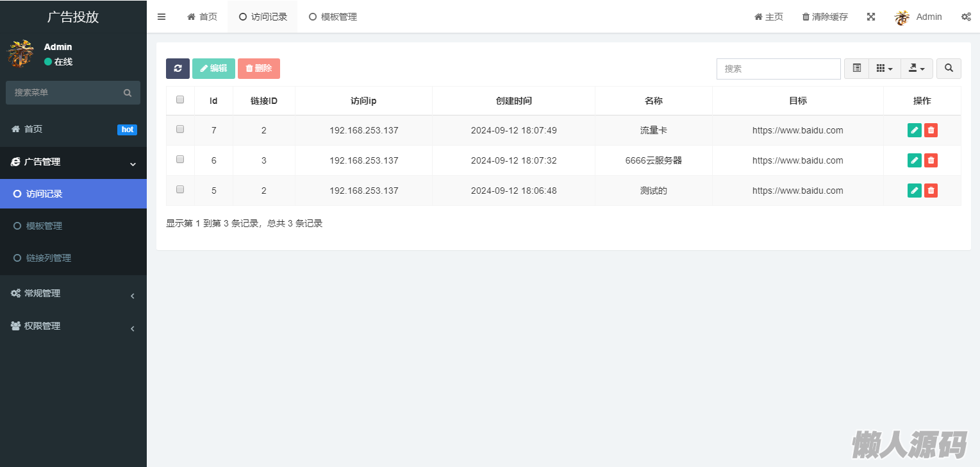Click the 链接ID column header

click(x=264, y=101)
